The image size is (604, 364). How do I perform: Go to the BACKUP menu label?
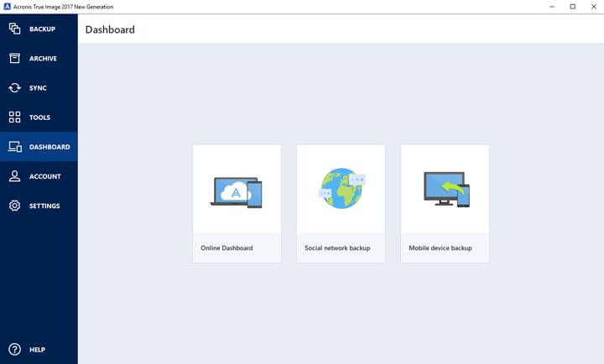tap(43, 29)
